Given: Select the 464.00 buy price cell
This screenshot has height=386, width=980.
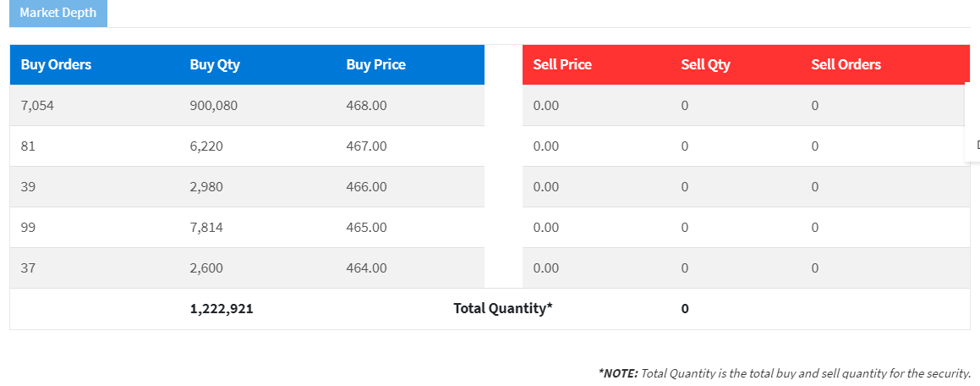Looking at the screenshot, I should pyautogui.click(x=367, y=268).
